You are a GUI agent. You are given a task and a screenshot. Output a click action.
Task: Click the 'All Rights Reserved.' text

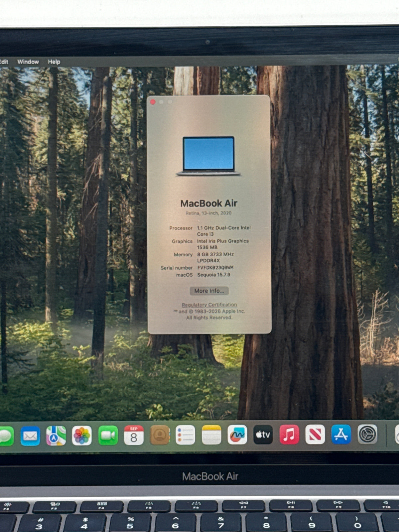209,318
